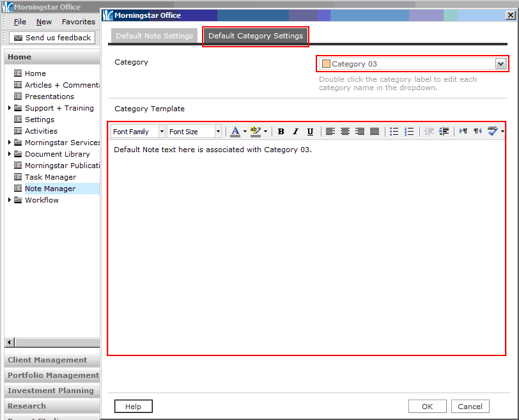Click the OK button
Viewport: 519px width, 420px height.
(427, 407)
